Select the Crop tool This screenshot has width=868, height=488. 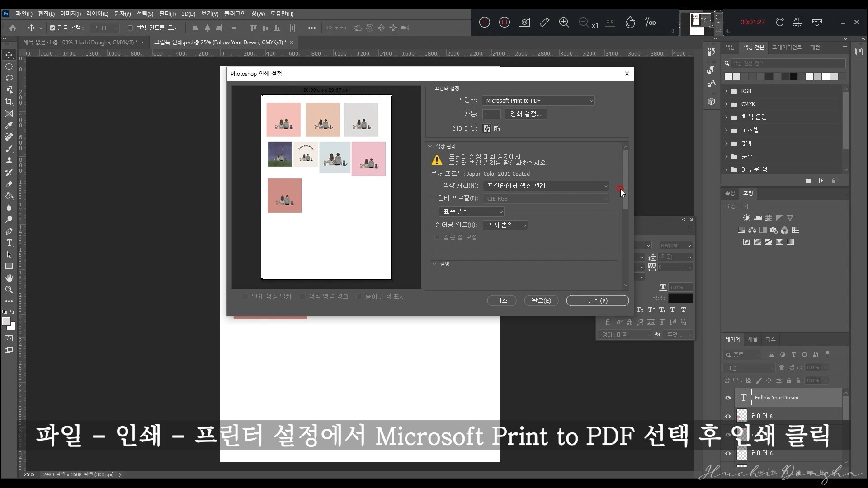[x=9, y=102]
